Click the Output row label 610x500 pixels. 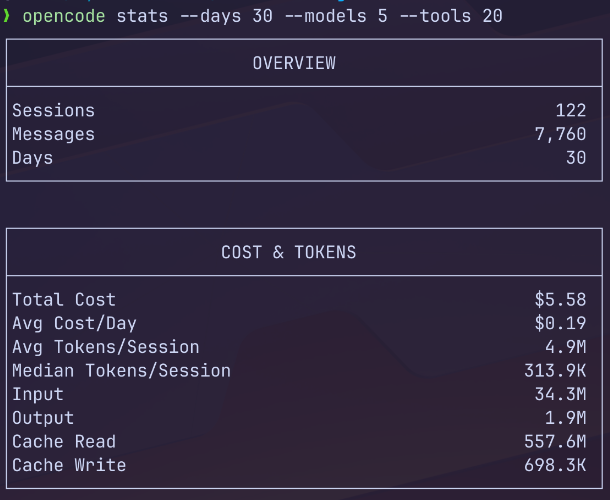(43, 418)
